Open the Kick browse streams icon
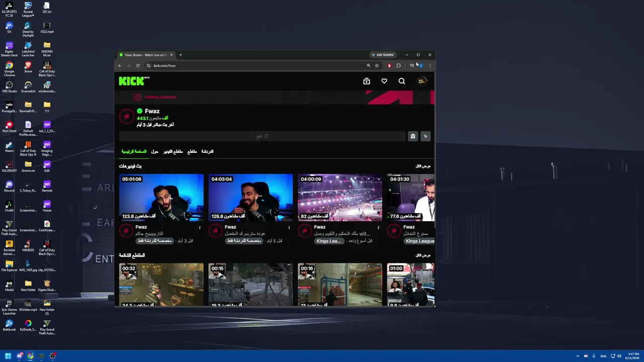The height and width of the screenshot is (362, 644). [x=366, y=81]
